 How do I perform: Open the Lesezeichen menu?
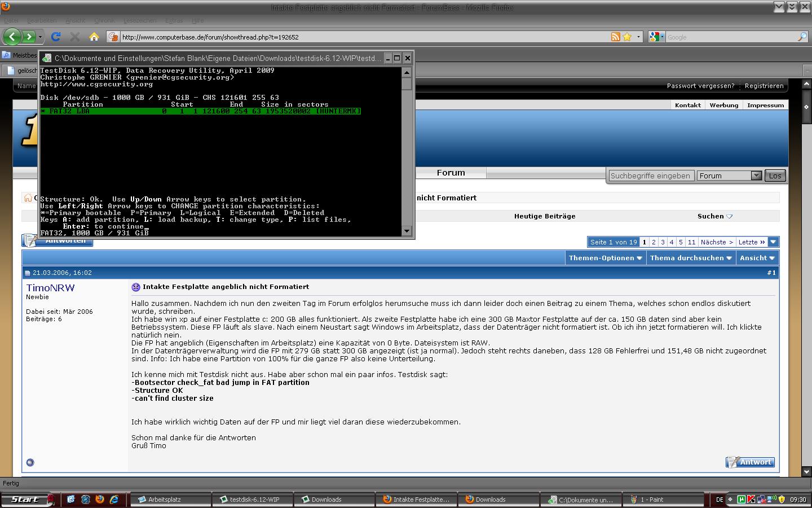tap(140, 20)
